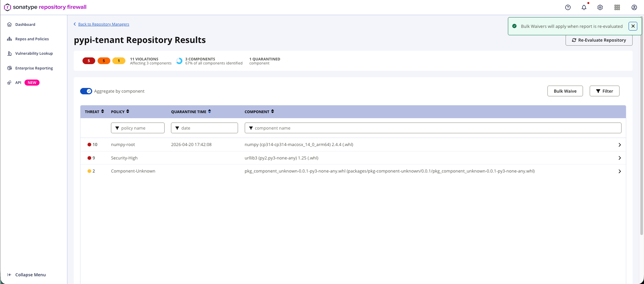Select the numpy-root policy cell
Screen dimensions: 644x284
pyautogui.click(x=123, y=145)
